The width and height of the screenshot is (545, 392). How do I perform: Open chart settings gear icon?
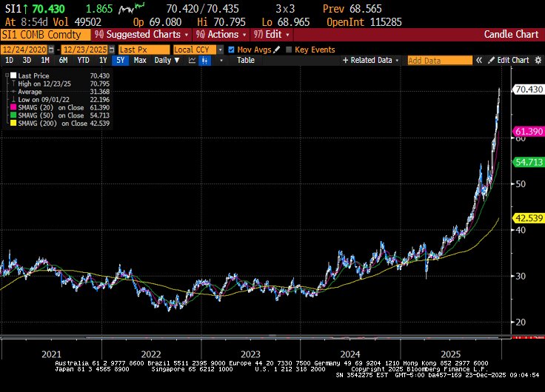click(538, 61)
